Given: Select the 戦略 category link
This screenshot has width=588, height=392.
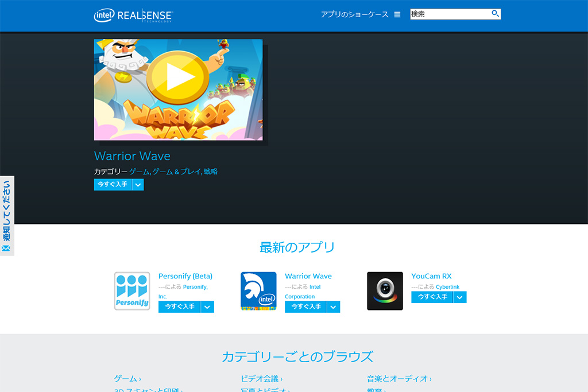Looking at the screenshot, I should 211,172.
